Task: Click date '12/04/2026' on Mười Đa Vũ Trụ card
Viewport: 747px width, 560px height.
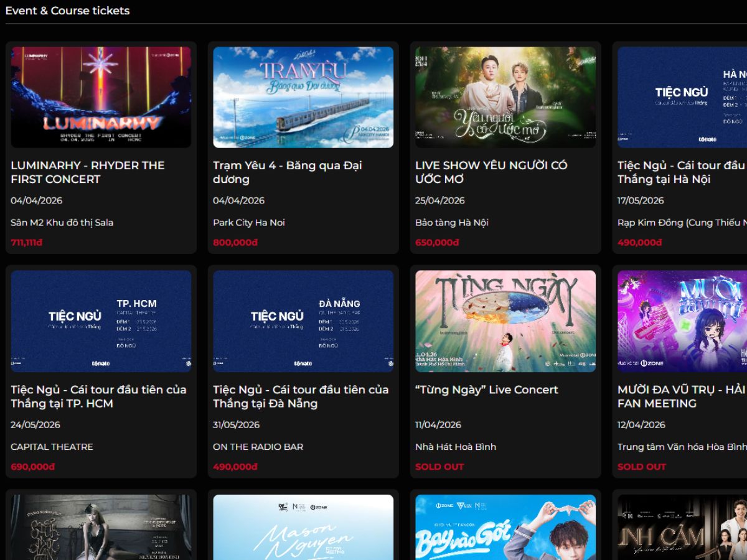Action: coord(642,424)
